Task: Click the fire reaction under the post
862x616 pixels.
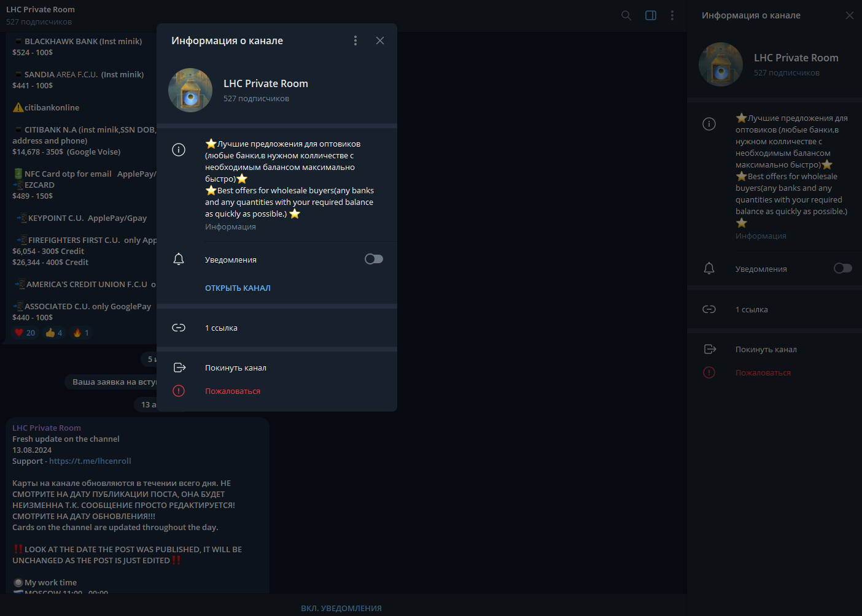Action: (x=82, y=333)
